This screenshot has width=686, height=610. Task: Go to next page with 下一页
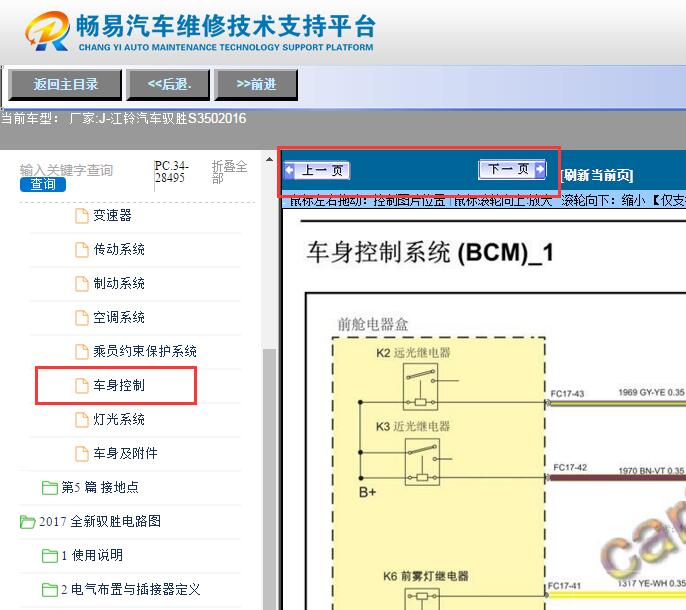pyautogui.click(x=513, y=169)
